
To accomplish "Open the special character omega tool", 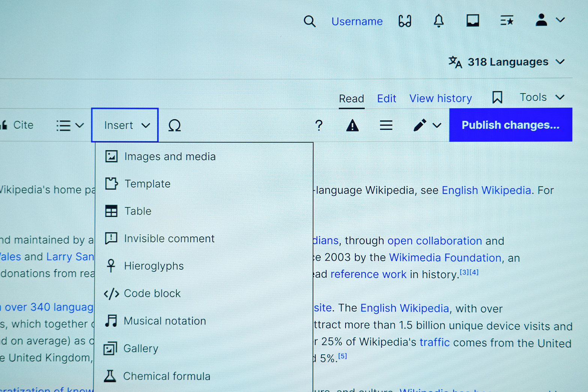I will 174,125.
